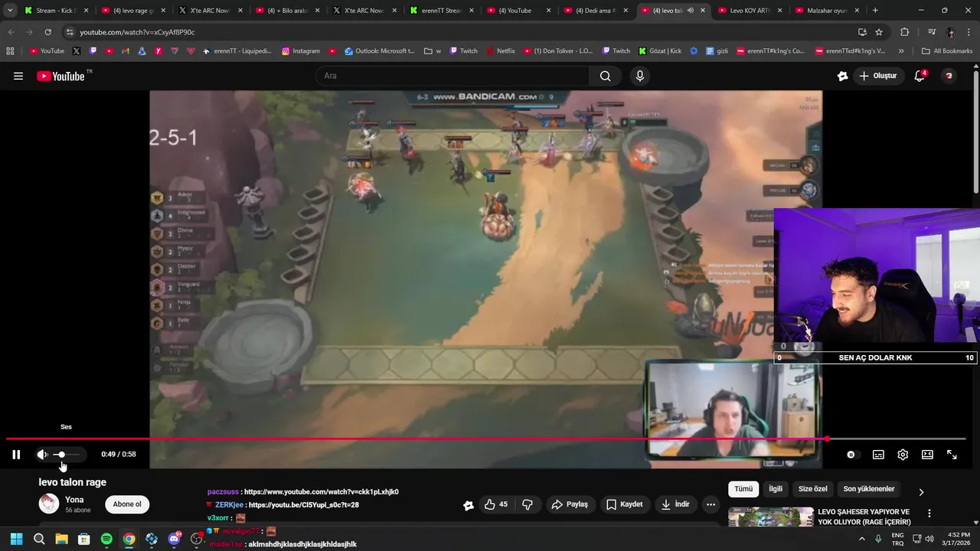Switch to the erennTT Stream tab
Image resolution: width=980 pixels, height=551 pixels.
pos(443,11)
